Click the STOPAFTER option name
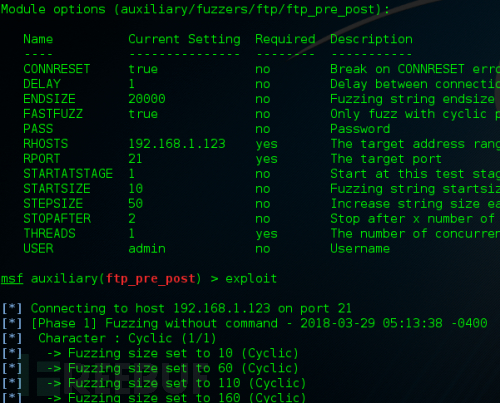Viewport: 500px width, 403px height. (x=57, y=219)
